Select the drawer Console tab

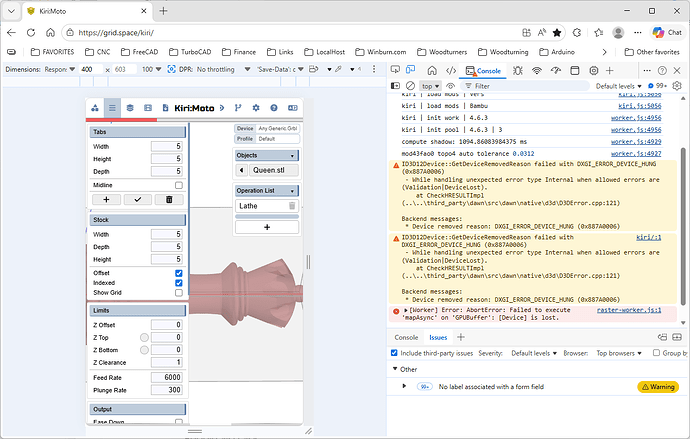[406, 337]
